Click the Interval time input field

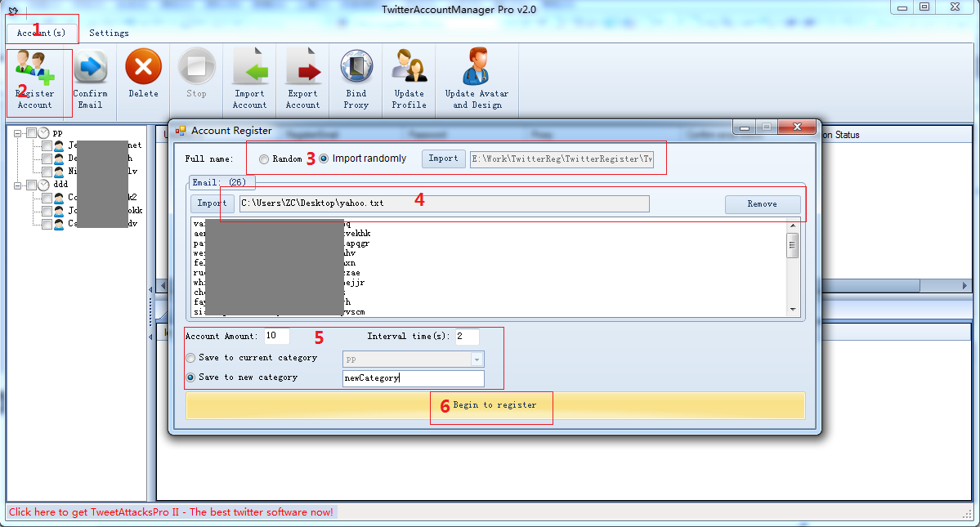point(467,337)
